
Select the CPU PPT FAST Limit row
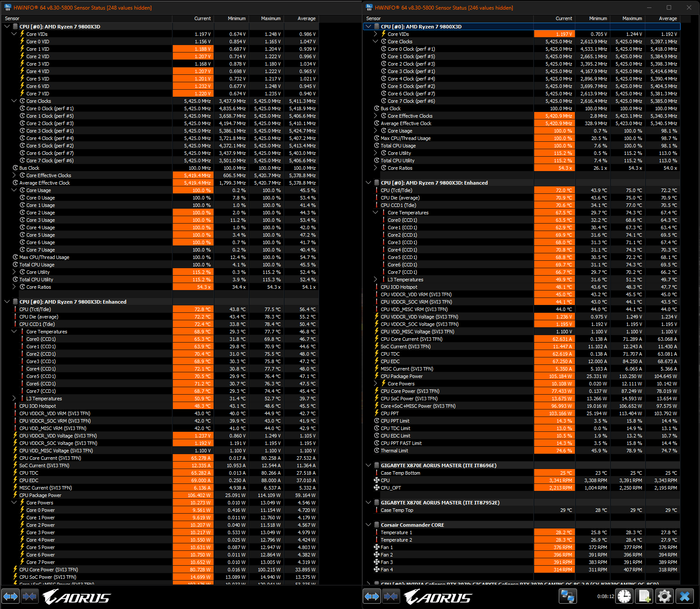522,443
